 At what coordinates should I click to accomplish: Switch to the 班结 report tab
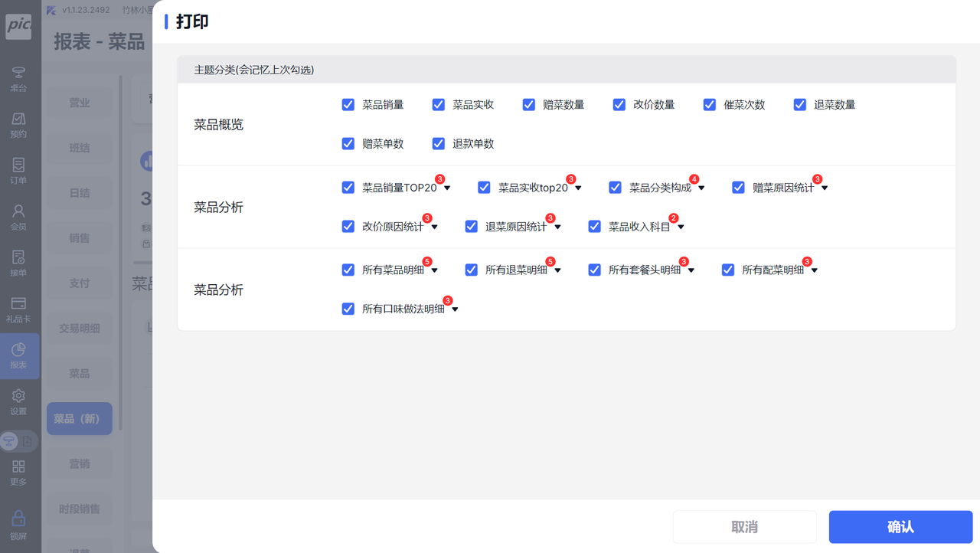coord(80,148)
